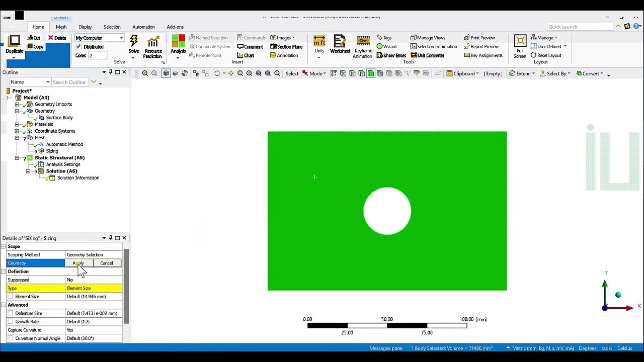
Task: Insert a Comment
Action: point(250,47)
